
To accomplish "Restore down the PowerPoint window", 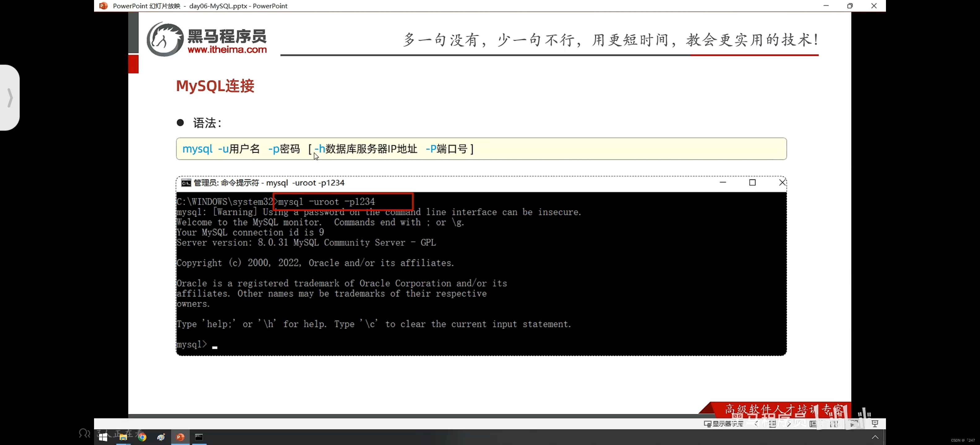I will (x=850, y=6).
